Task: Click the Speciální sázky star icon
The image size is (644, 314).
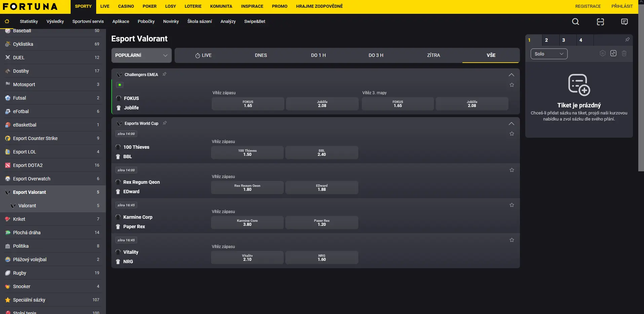Action: [x=8, y=300]
